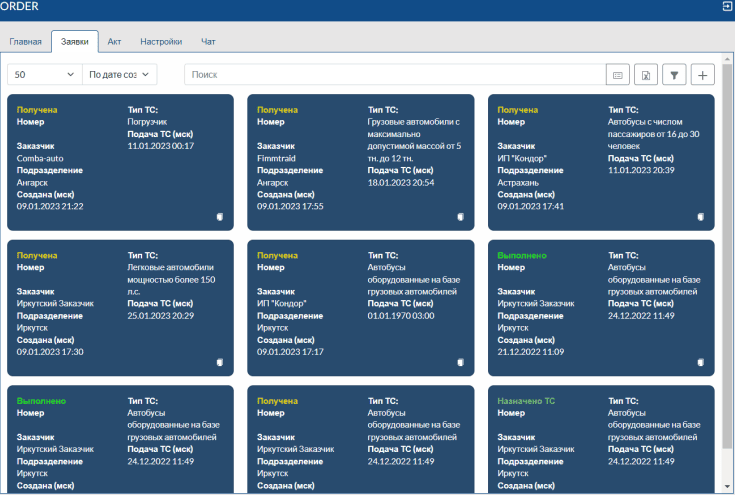Click inside the Поиск search field
Image resolution: width=736 pixels, height=495 pixels.
395,75
